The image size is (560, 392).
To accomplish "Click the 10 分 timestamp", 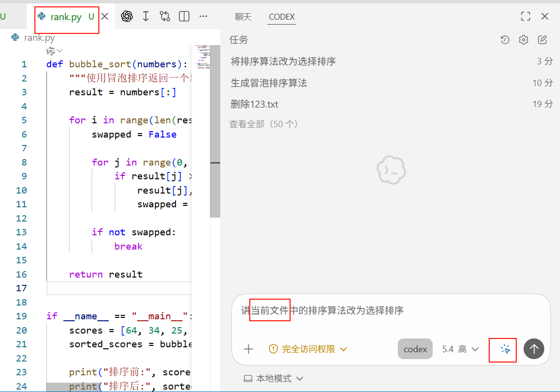I will point(542,83).
